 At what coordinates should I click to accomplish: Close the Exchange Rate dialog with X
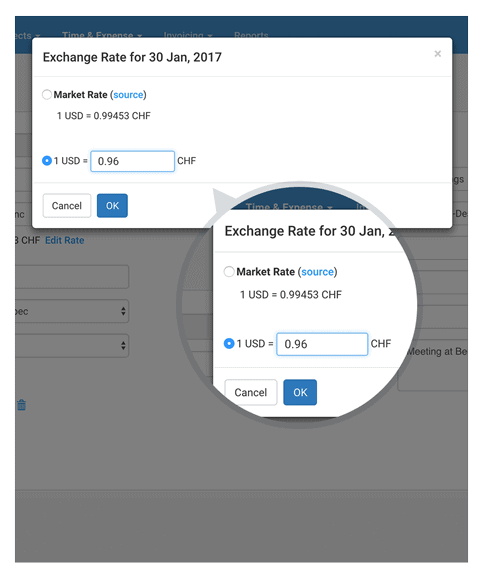tap(437, 54)
